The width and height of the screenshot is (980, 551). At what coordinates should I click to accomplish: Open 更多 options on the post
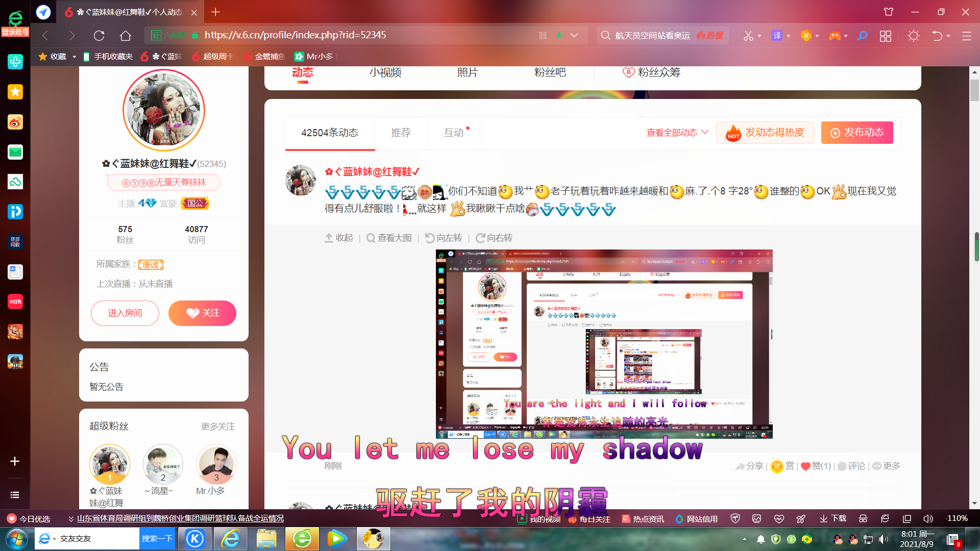[886, 466]
